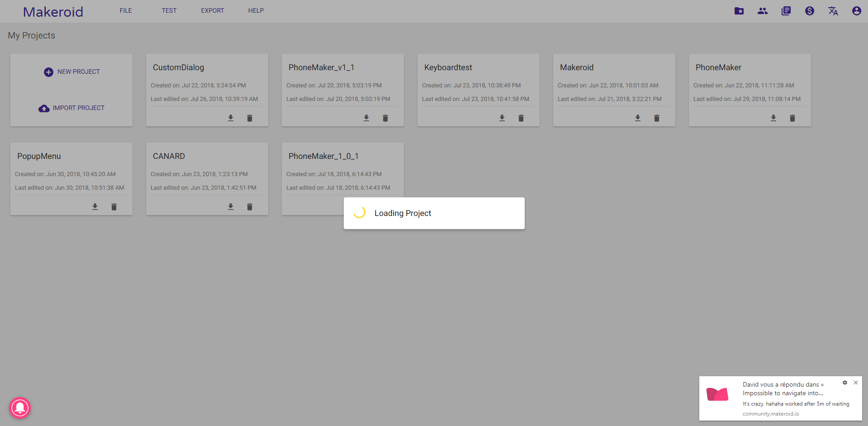Image resolution: width=868 pixels, height=426 pixels.
Task: Open the CANARD project title
Action: point(169,156)
